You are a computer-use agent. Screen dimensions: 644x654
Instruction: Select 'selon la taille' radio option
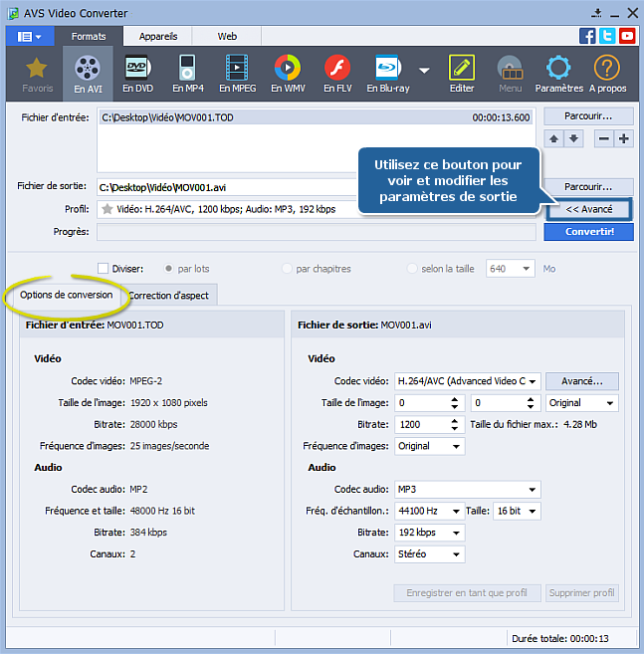(413, 268)
